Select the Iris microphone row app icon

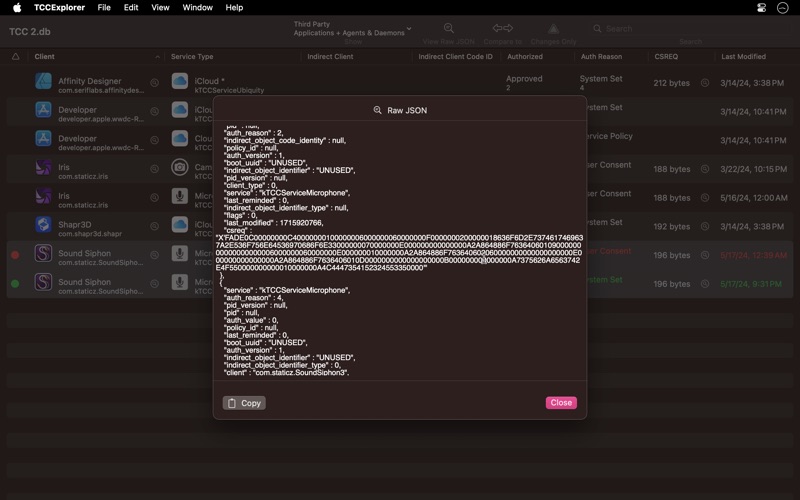click(x=43, y=196)
